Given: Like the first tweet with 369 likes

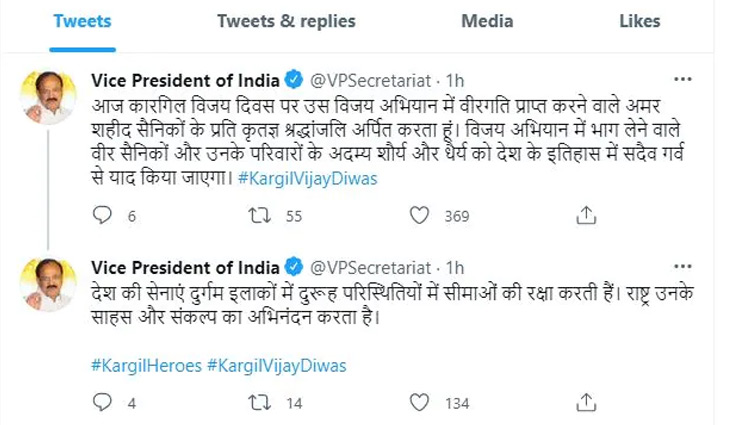Looking at the screenshot, I should [420, 214].
